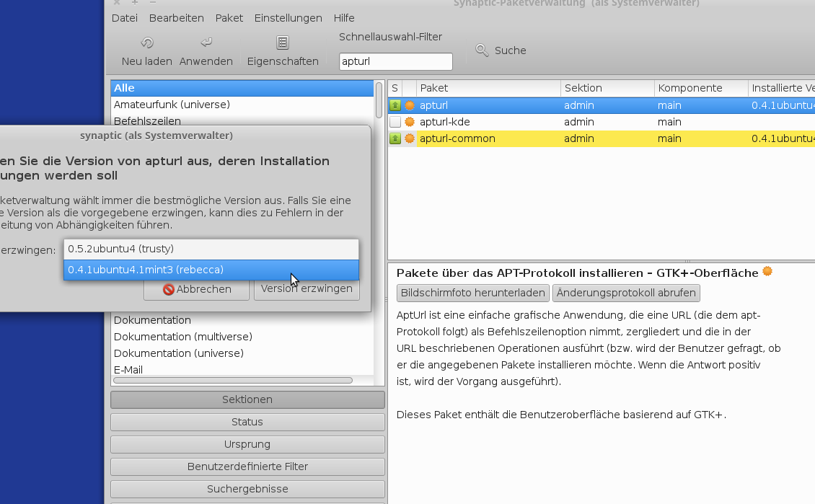Click the section list vertical scrollbar

[379, 99]
